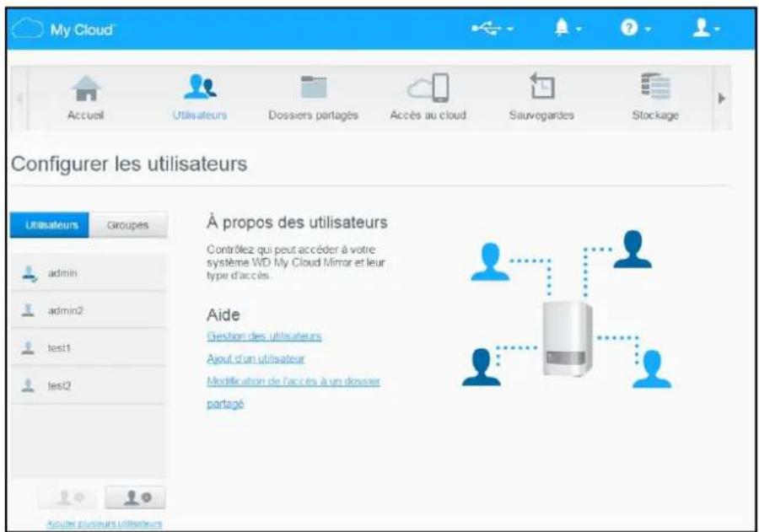Click the Aide heading
The image size is (759, 532).
[223, 315]
